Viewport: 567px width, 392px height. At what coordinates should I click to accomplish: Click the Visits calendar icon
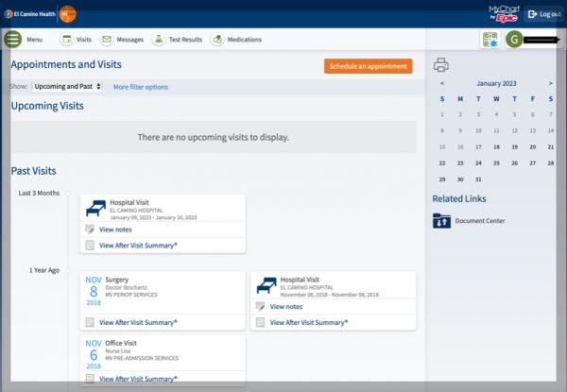(67, 39)
